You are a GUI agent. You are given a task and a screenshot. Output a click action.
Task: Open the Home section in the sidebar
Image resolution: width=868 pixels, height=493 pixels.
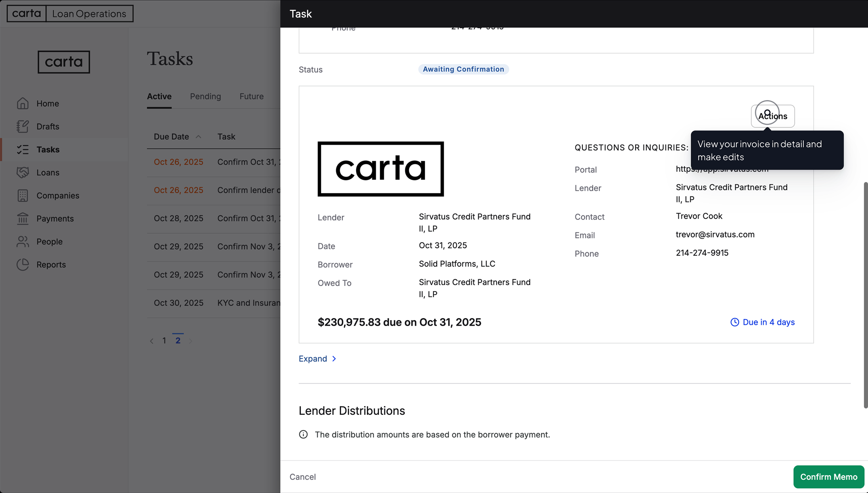pos(48,103)
